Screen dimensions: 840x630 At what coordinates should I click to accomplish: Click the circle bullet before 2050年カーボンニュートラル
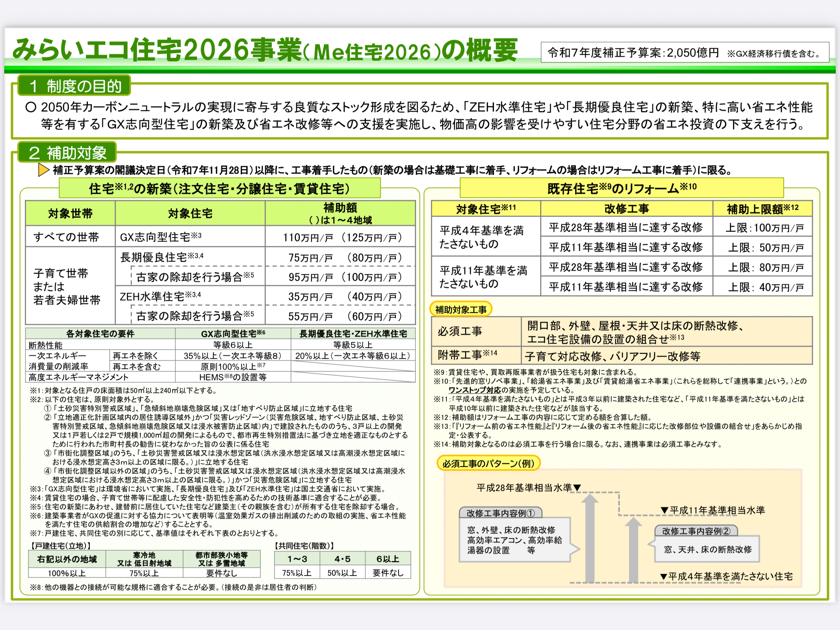(x=31, y=107)
